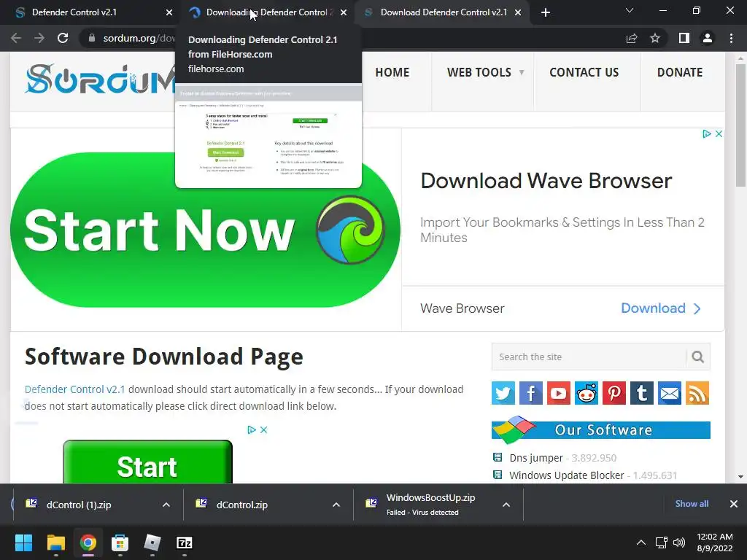Expand options for dControl (1).zip

(x=166, y=505)
